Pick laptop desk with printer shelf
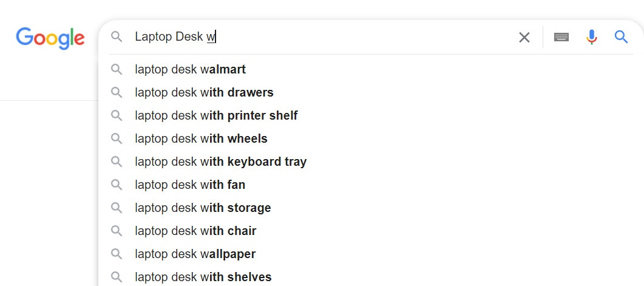 (x=216, y=115)
